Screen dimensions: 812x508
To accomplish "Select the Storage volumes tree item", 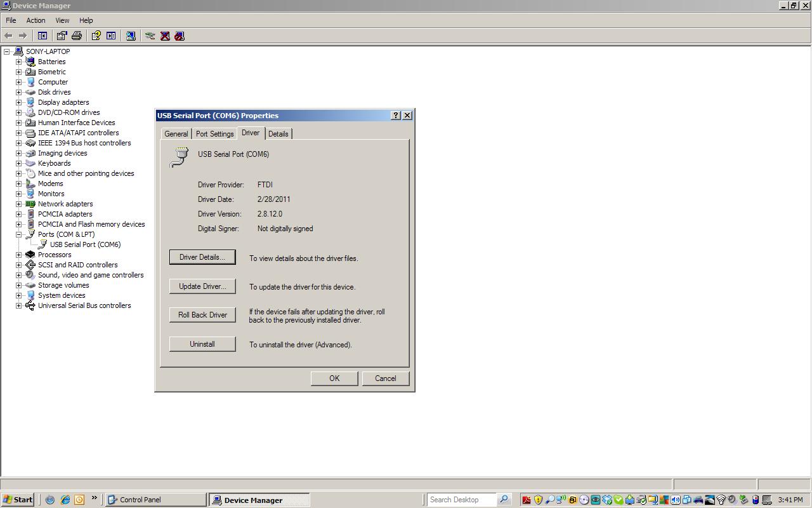I will (63, 285).
